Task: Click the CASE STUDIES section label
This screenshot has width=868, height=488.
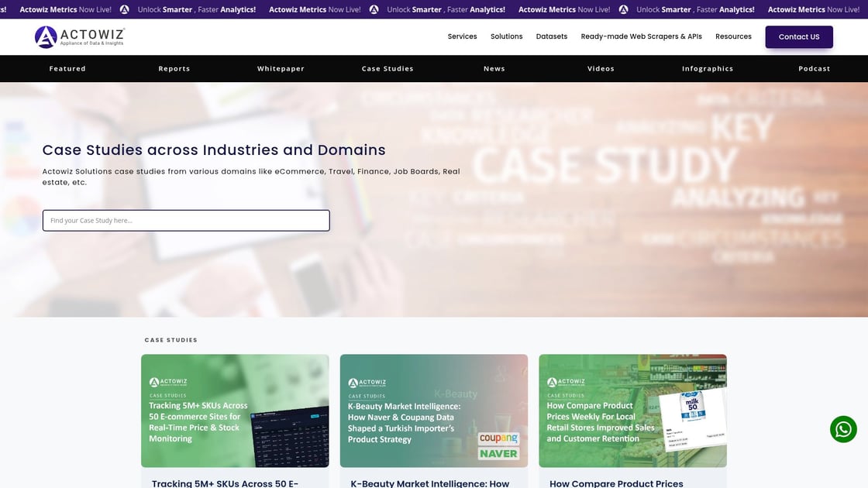Action: point(171,340)
